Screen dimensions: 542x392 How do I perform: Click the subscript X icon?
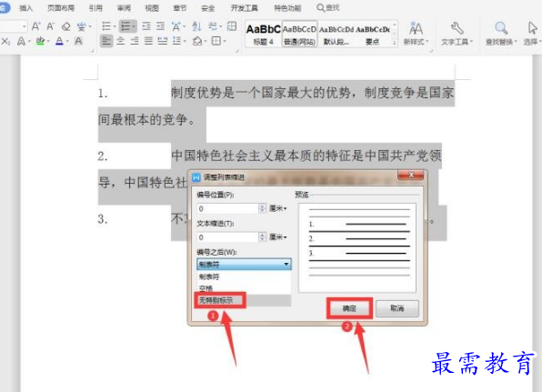(5, 42)
